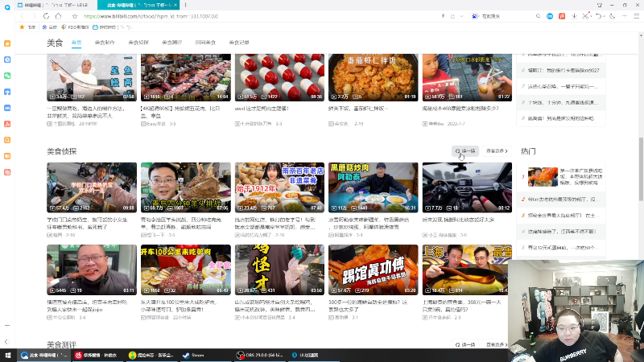Open the 南京百年老店 video thumbnail
Image resolution: width=644 pixels, height=362 pixels.
(x=279, y=187)
